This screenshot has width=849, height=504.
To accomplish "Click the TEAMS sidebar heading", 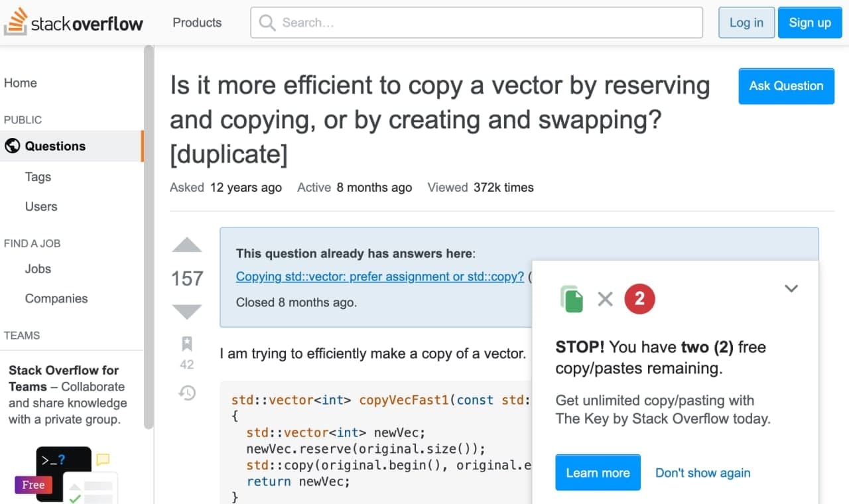I will (x=22, y=336).
